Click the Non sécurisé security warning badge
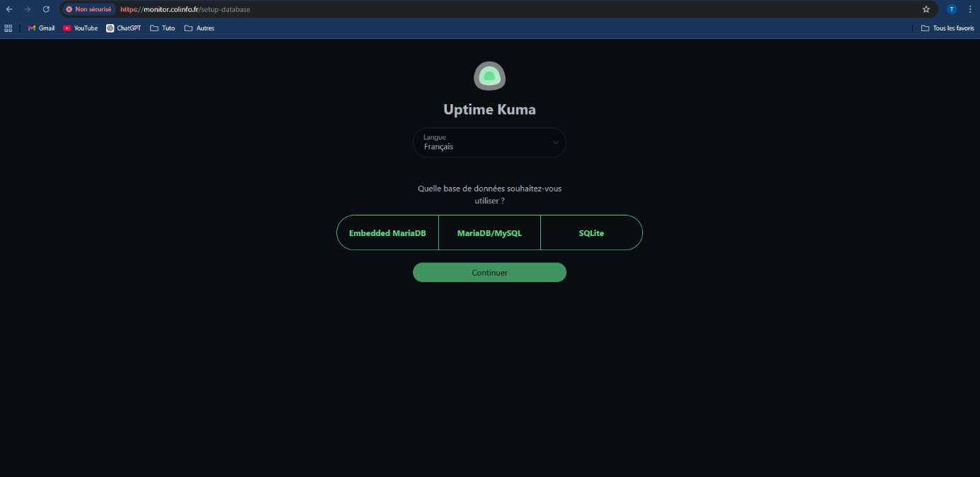This screenshot has width=980, height=477. (89, 9)
